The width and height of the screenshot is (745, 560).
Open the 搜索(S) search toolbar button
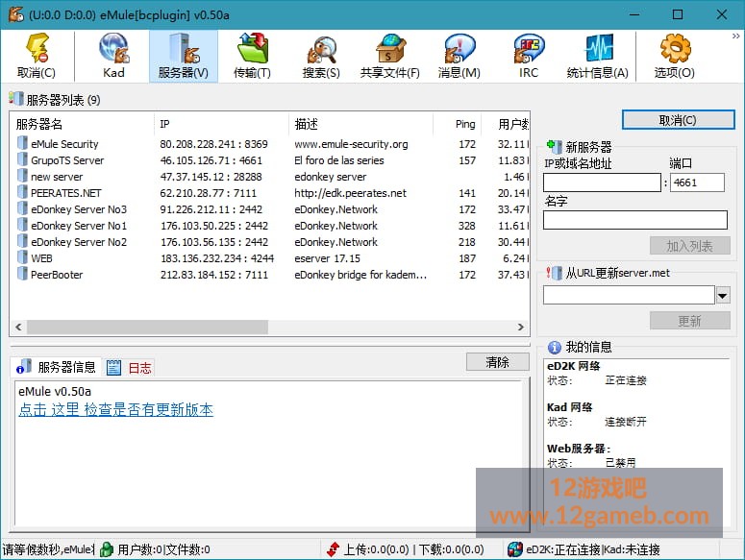click(x=321, y=56)
